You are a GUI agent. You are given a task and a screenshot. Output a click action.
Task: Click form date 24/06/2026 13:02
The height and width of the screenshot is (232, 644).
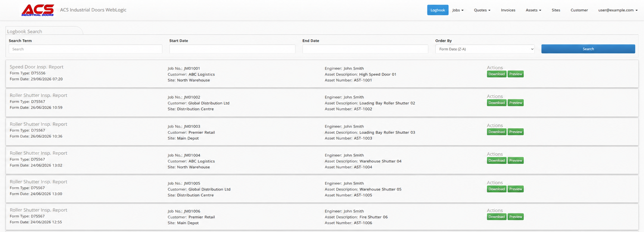pyautogui.click(x=47, y=165)
